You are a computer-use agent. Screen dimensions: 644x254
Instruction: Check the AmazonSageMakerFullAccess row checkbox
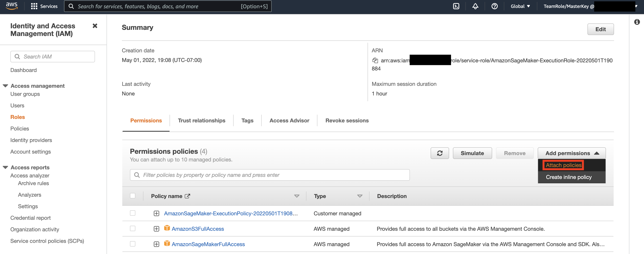click(132, 244)
